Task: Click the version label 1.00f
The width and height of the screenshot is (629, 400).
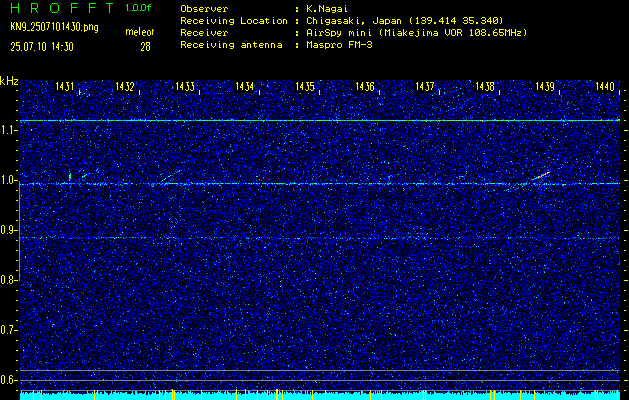Action: click(x=138, y=8)
